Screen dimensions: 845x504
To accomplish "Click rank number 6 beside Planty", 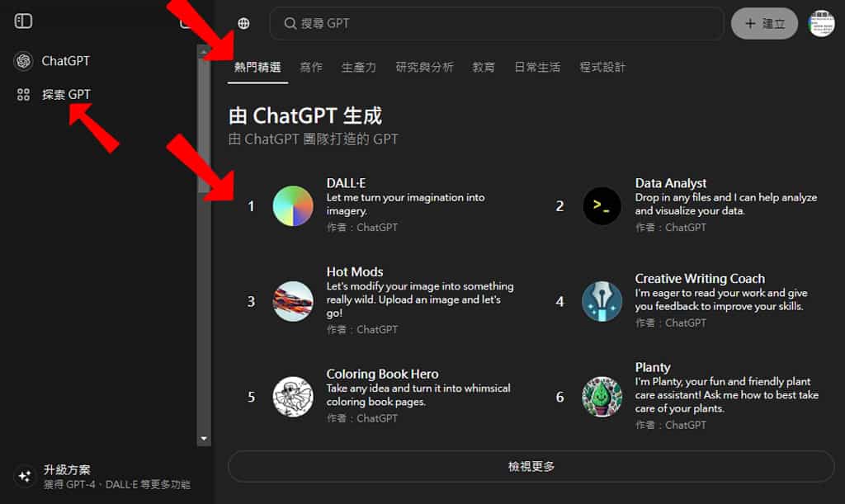I will tap(560, 398).
